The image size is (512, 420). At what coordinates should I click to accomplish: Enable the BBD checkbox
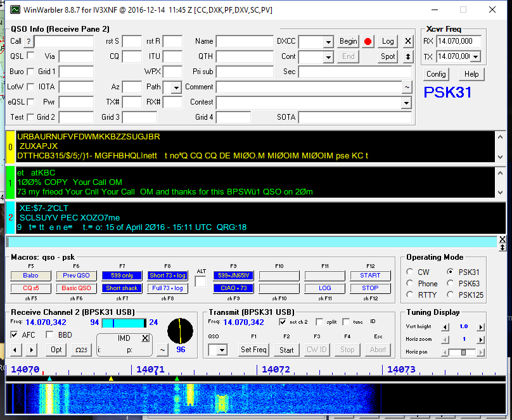point(49,335)
